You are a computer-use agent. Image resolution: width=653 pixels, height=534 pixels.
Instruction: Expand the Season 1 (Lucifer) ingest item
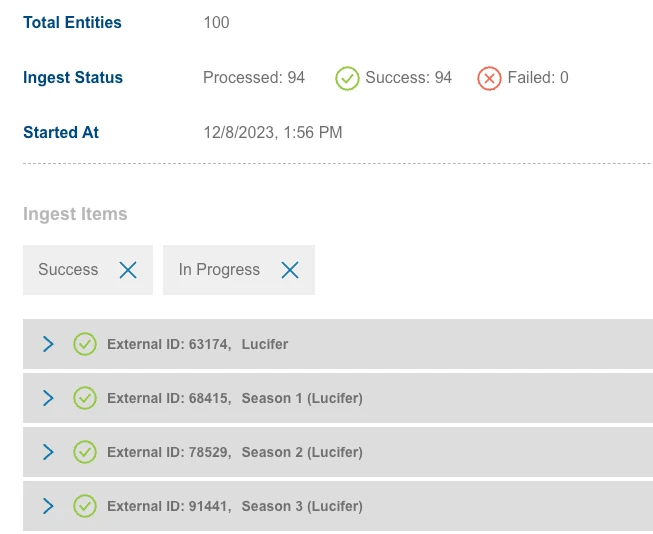pyautogui.click(x=48, y=398)
